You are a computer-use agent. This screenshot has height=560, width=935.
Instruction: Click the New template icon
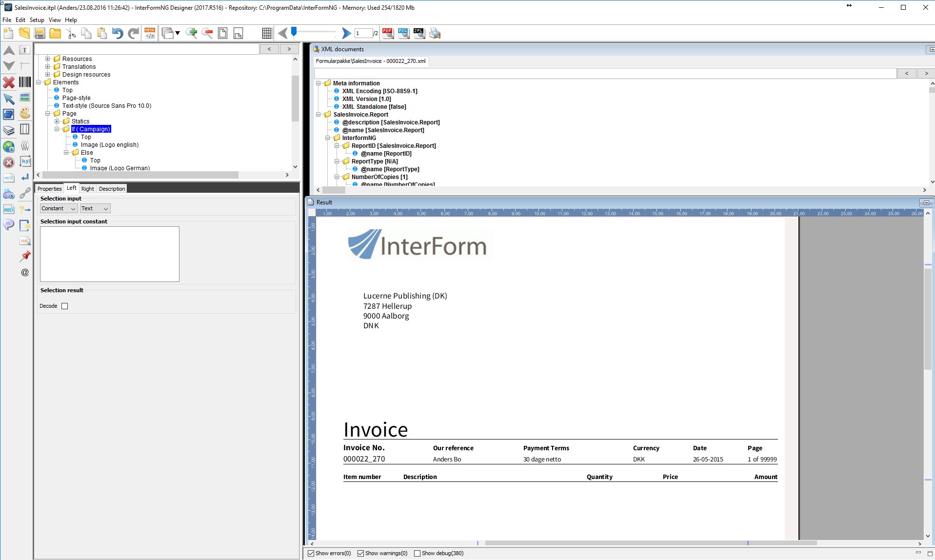coord(8,33)
